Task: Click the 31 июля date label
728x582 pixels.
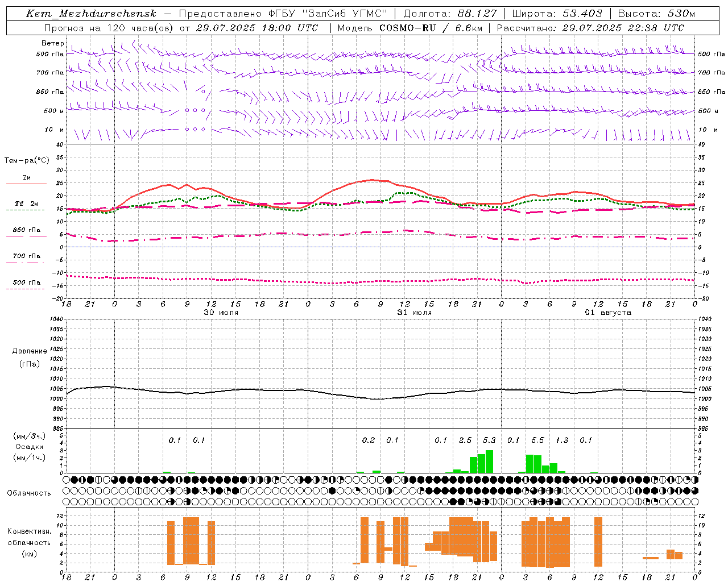Action: pos(414,313)
